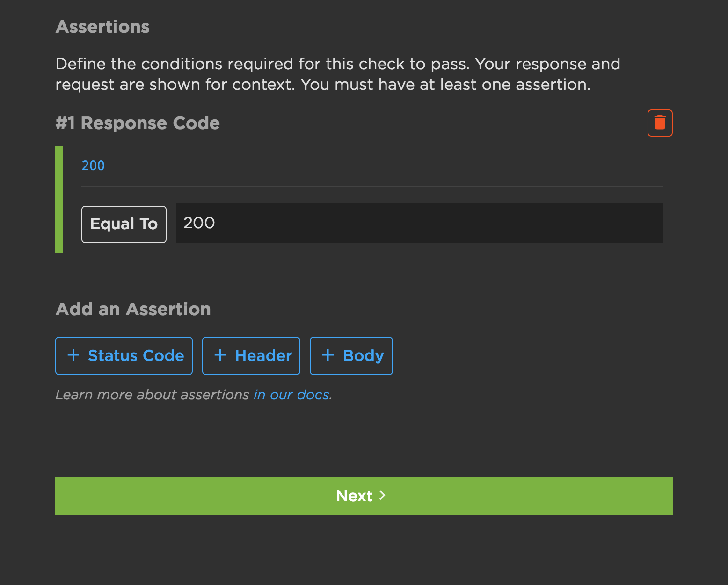Click the green passing indicator bar
Screen dimensions: 728x585
(59, 199)
